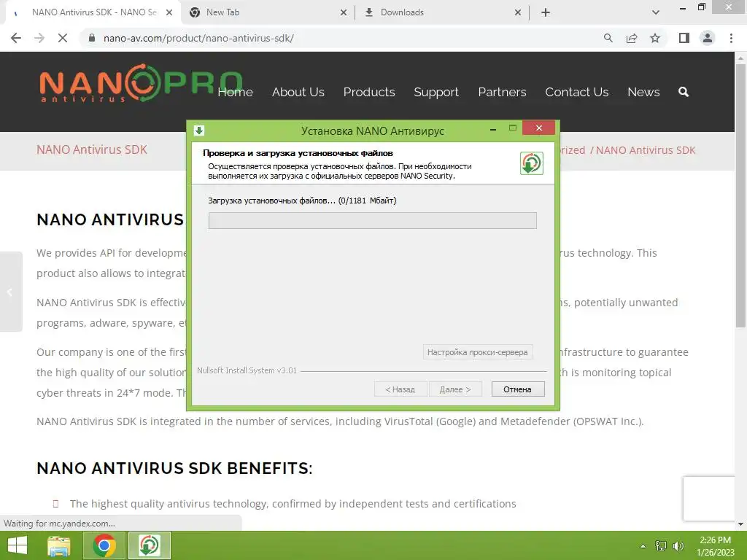Cancel installation with Отмена button
The width and height of the screenshot is (747, 560).
click(x=518, y=389)
